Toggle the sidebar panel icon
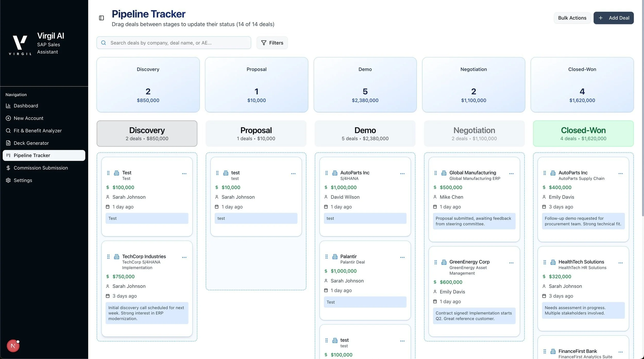Image resolution: width=644 pixels, height=359 pixels. (x=101, y=18)
